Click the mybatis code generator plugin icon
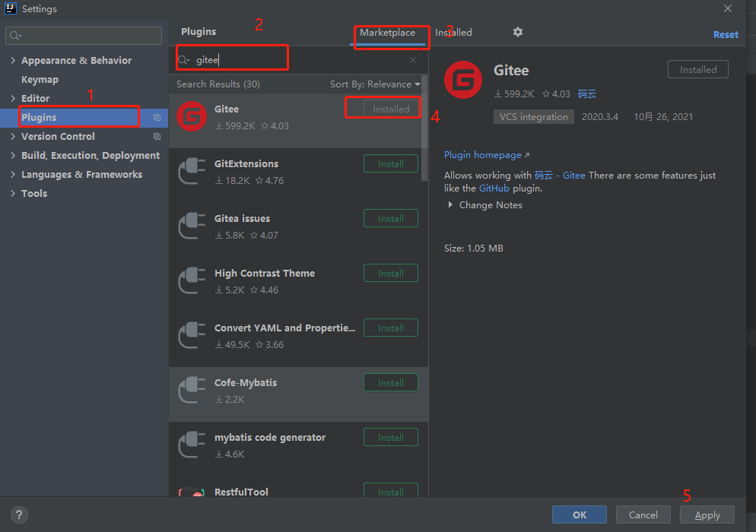 pyautogui.click(x=192, y=445)
